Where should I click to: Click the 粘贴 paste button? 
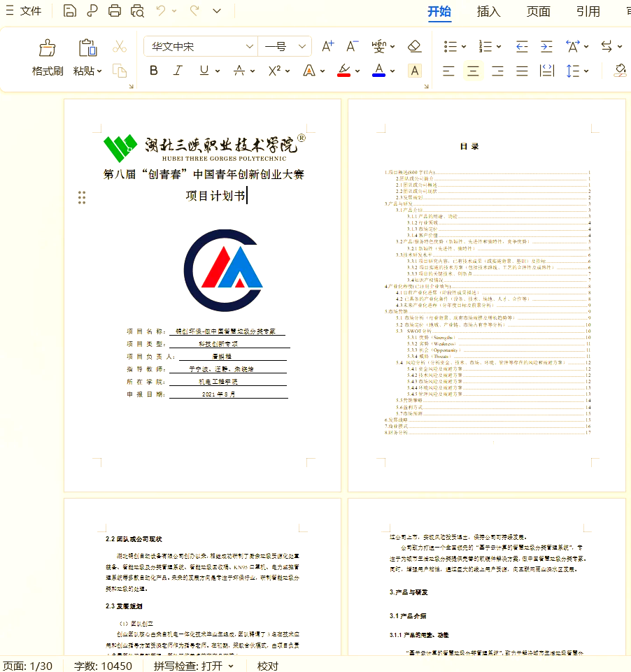click(x=87, y=58)
